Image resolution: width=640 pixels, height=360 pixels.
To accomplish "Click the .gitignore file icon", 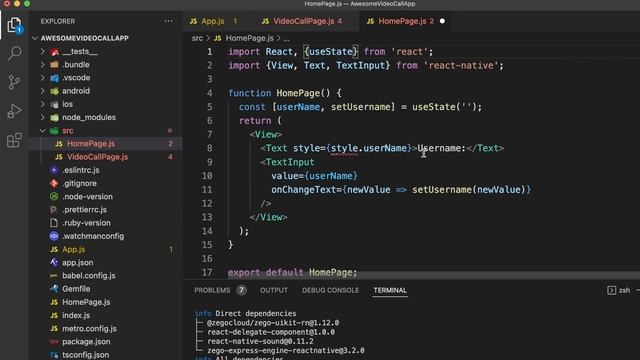I will click(x=54, y=183).
